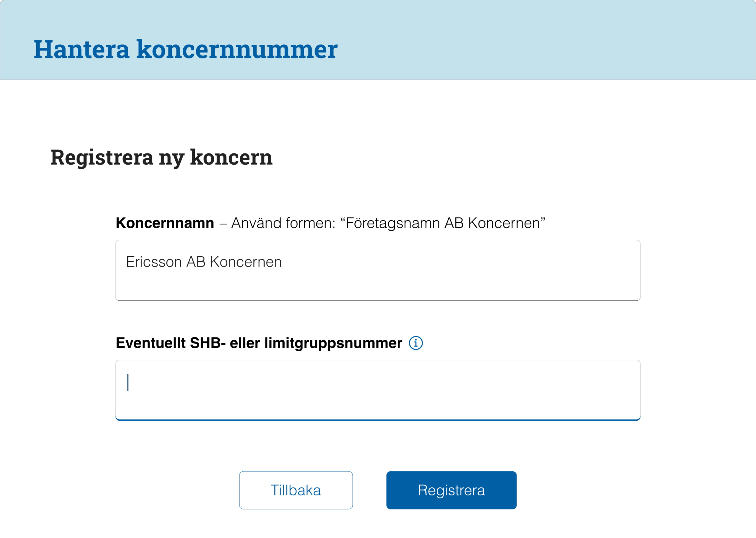Click the word koncernnummer in the page title

(237, 49)
